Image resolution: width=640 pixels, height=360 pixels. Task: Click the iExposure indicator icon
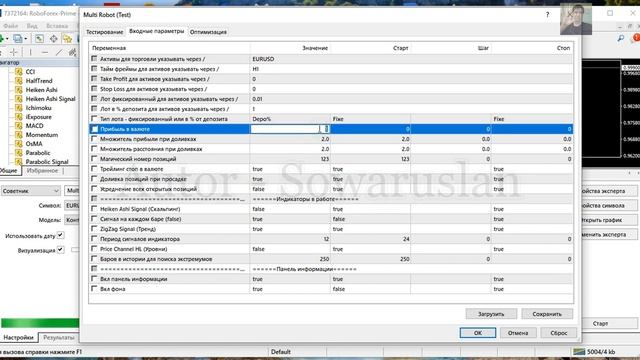18,117
